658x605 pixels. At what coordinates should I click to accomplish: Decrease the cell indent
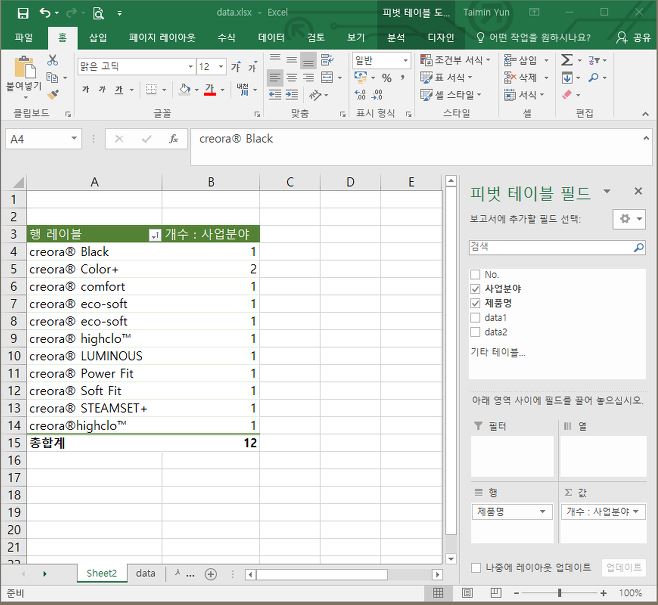tap(275, 95)
